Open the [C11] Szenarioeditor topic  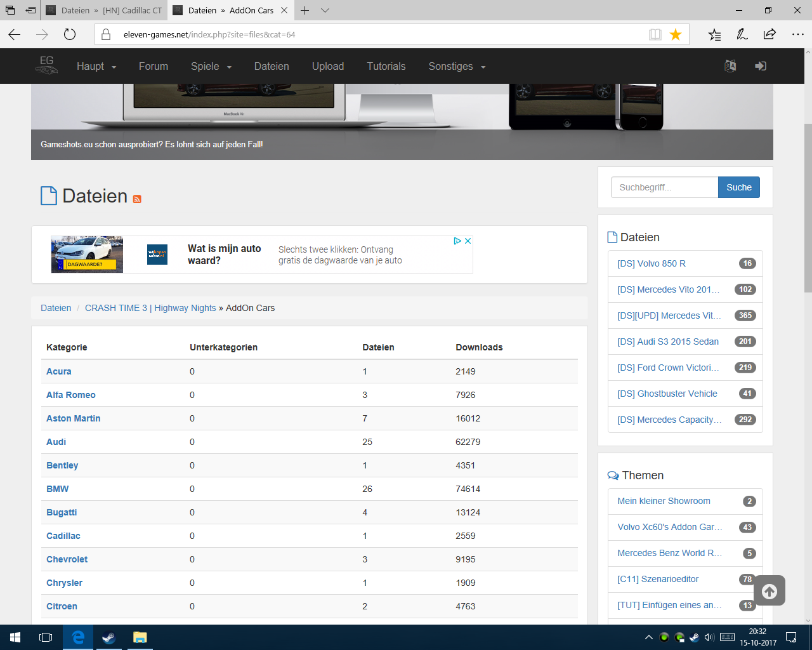(x=658, y=579)
